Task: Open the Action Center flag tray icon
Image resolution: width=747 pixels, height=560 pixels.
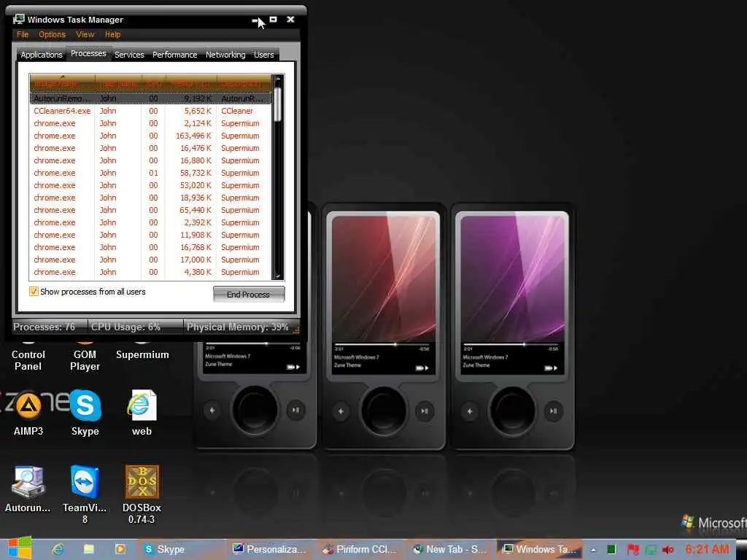Action: (632, 550)
